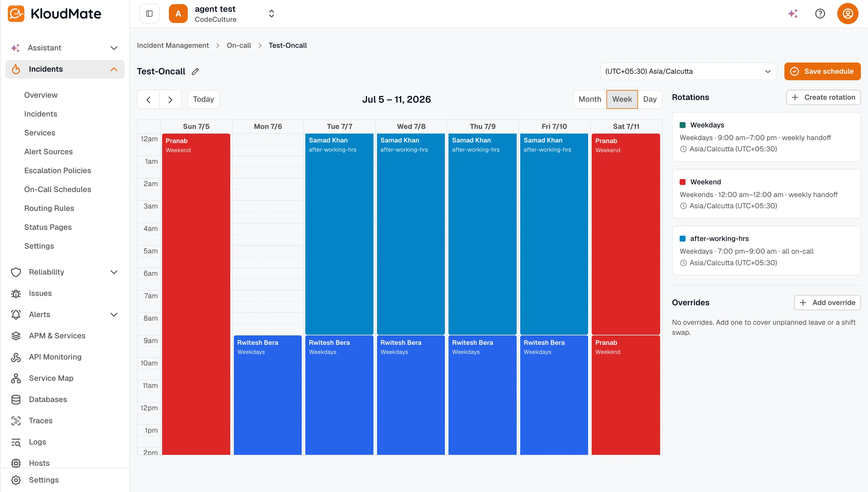Click the Test-Oncall breadcrumb text
This screenshot has height=492, width=868.
288,45
